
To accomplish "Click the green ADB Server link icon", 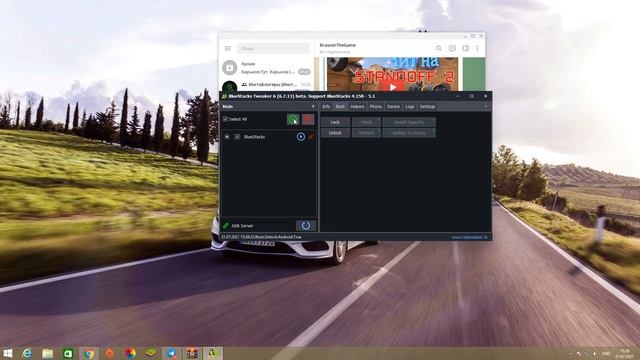I will (x=226, y=226).
